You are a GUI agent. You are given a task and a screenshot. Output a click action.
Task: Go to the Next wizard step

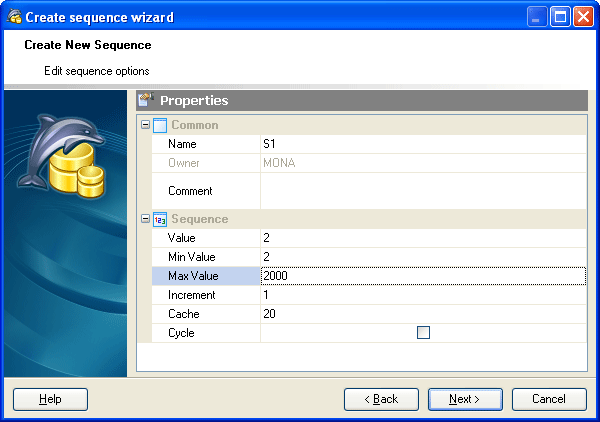(465, 399)
